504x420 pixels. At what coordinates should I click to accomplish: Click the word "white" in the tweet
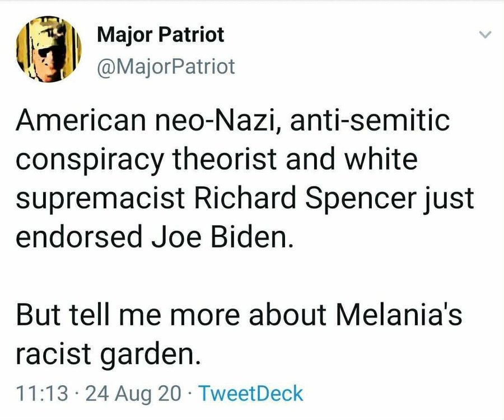pos(381,160)
